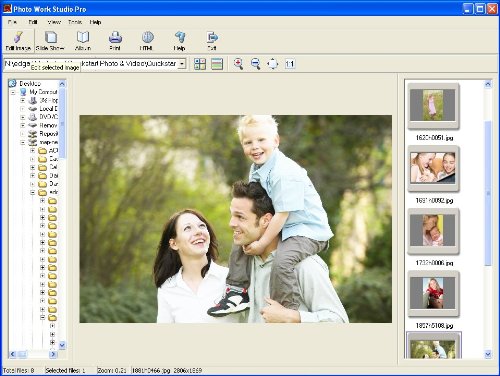The width and height of the screenshot is (500, 376).
Task: Select thumbnail 1691-0092.jpg
Action: pyautogui.click(x=433, y=168)
